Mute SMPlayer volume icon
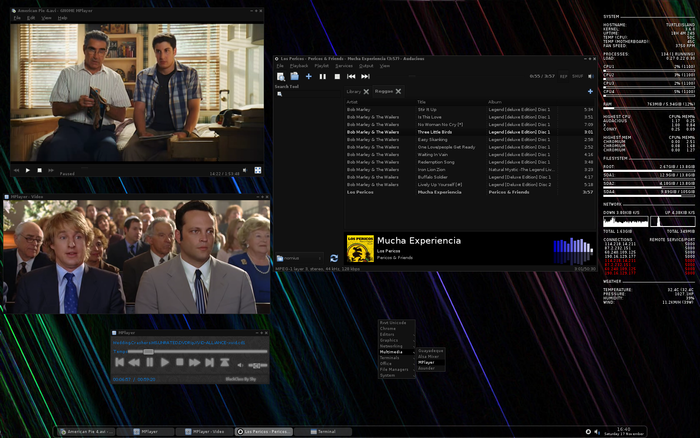Viewport: 700px width, 438px height. tap(243, 170)
